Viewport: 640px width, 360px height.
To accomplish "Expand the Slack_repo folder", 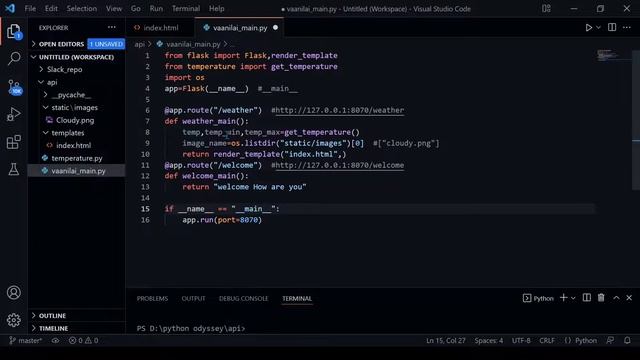I will click(x=77, y=69).
